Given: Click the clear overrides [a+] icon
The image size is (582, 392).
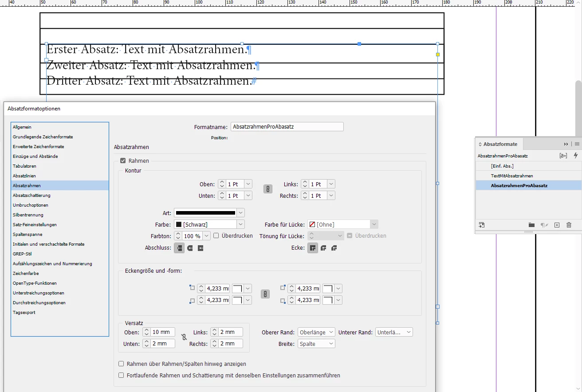Looking at the screenshot, I should pos(563,156).
